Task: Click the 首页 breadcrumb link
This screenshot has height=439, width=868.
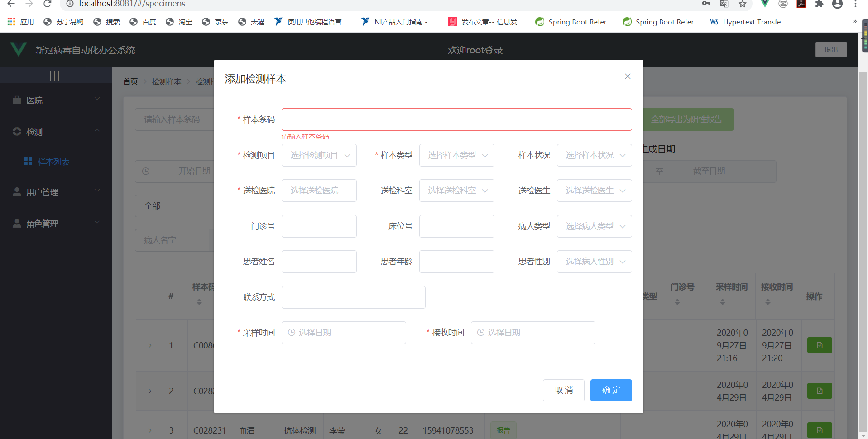Action: (x=130, y=81)
